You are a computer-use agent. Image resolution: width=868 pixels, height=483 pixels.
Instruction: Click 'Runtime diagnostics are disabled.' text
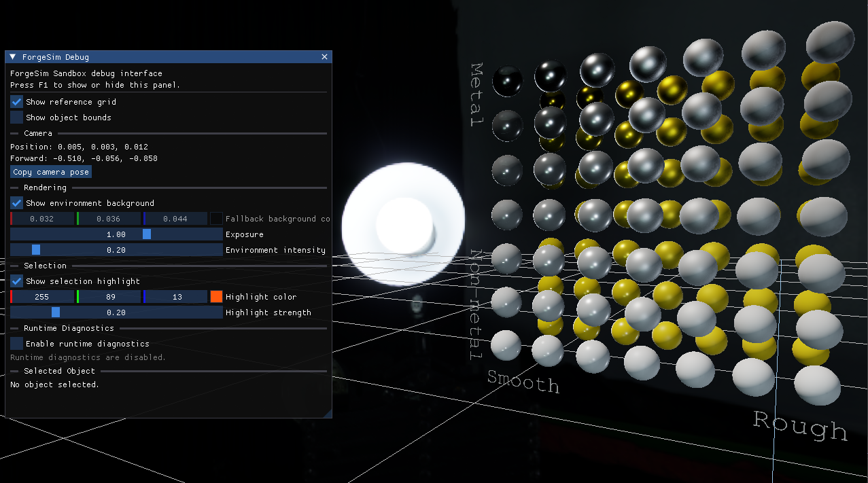tap(88, 357)
